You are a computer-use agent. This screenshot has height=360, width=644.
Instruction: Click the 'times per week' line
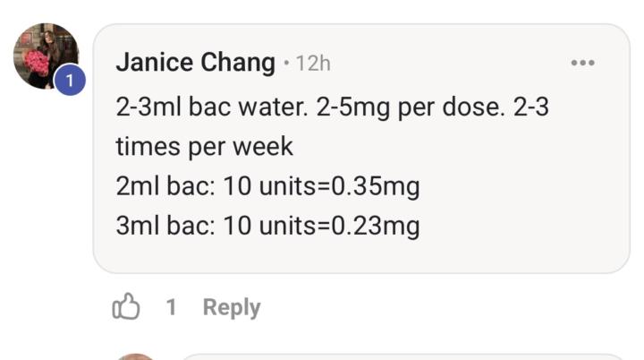click(205, 147)
